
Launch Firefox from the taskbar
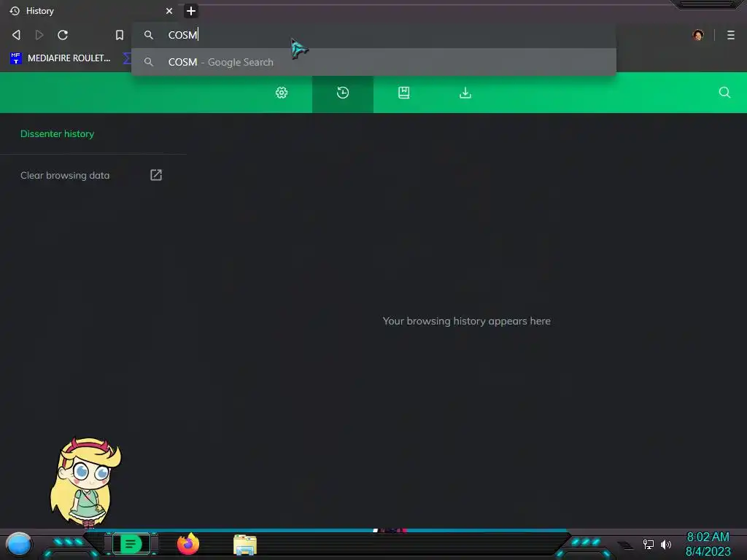[x=188, y=544]
